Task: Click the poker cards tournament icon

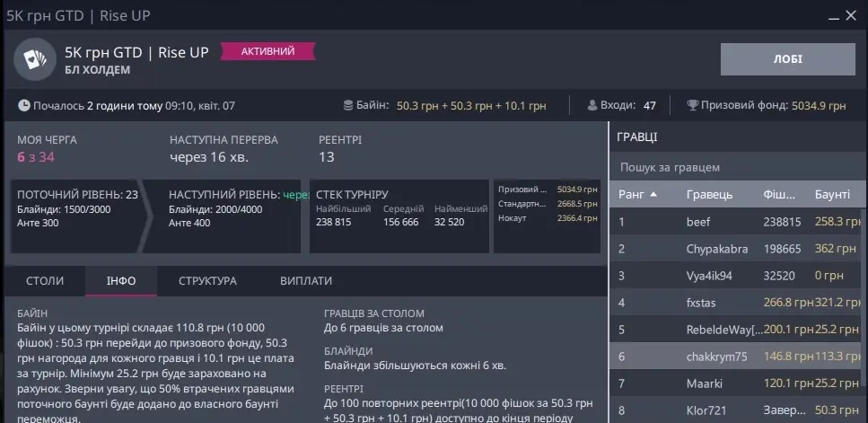Action: [35, 60]
